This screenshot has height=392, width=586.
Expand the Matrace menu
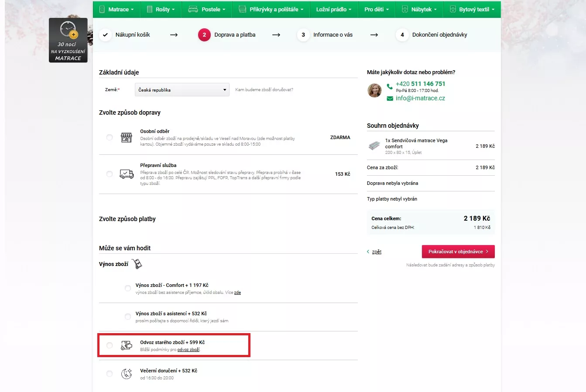[116, 9]
